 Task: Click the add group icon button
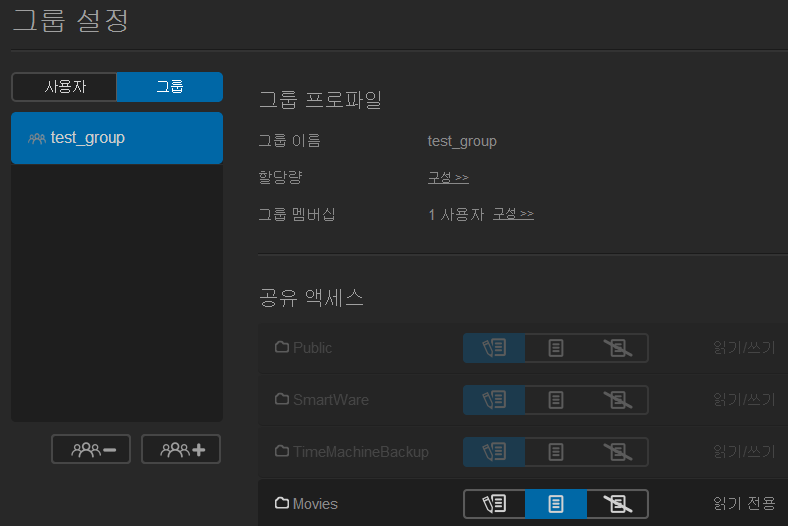click(x=181, y=450)
